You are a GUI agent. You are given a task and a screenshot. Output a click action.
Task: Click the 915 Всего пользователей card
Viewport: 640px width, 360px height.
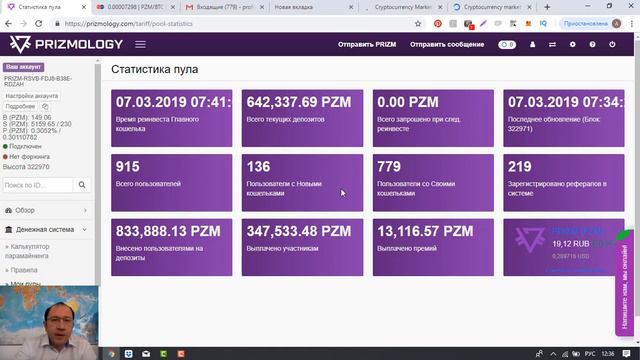pyautogui.click(x=171, y=182)
